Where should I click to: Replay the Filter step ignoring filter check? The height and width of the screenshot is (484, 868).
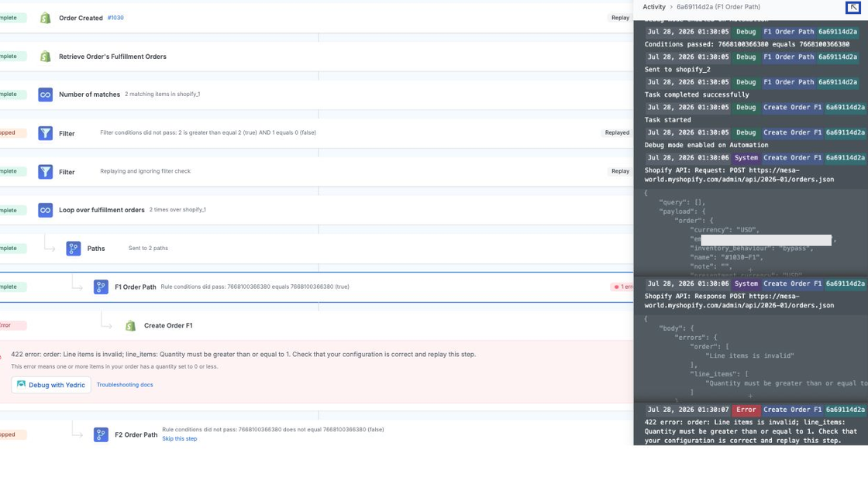(620, 171)
